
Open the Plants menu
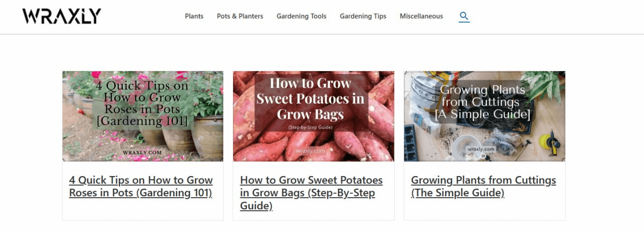(x=194, y=16)
